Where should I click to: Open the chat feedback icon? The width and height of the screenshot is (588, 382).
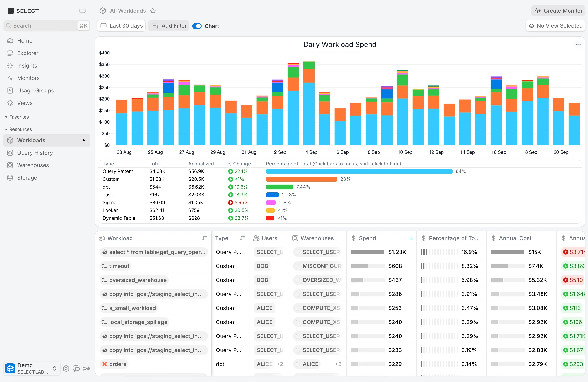(76, 369)
